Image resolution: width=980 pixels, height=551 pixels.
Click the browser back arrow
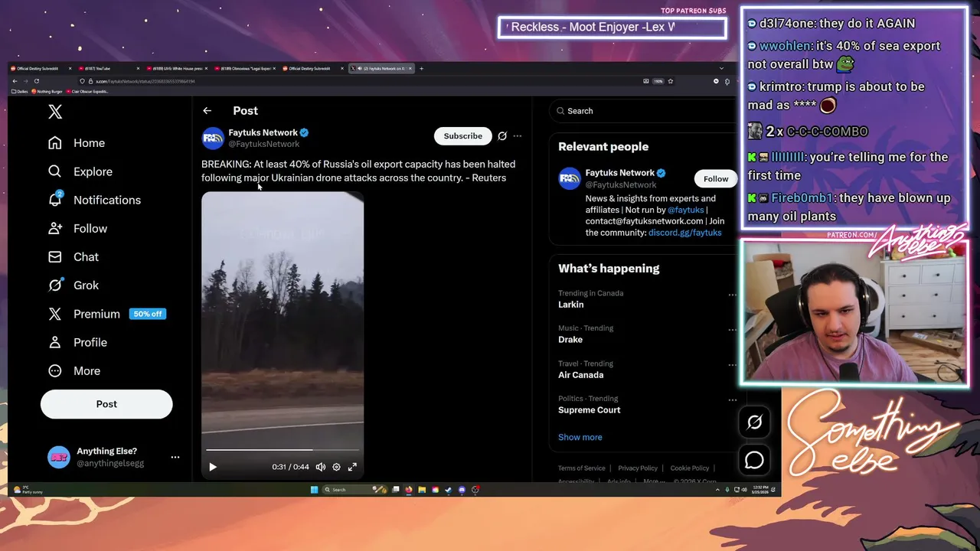[15, 81]
